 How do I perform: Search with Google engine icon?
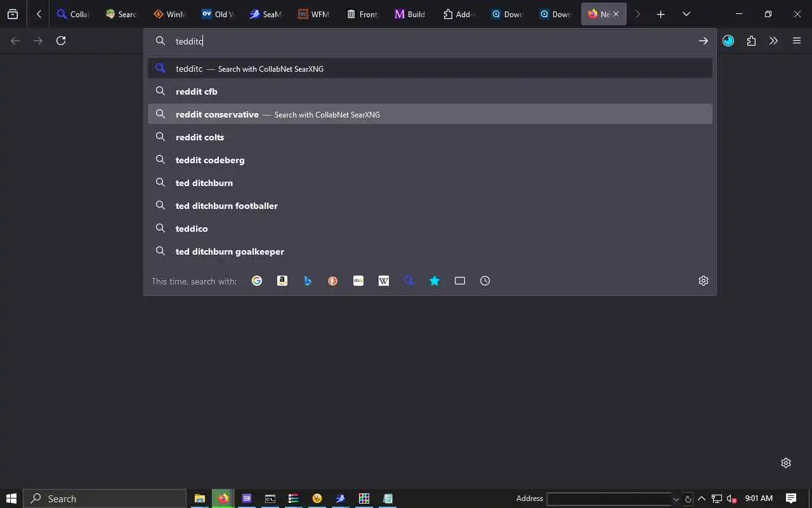point(257,281)
